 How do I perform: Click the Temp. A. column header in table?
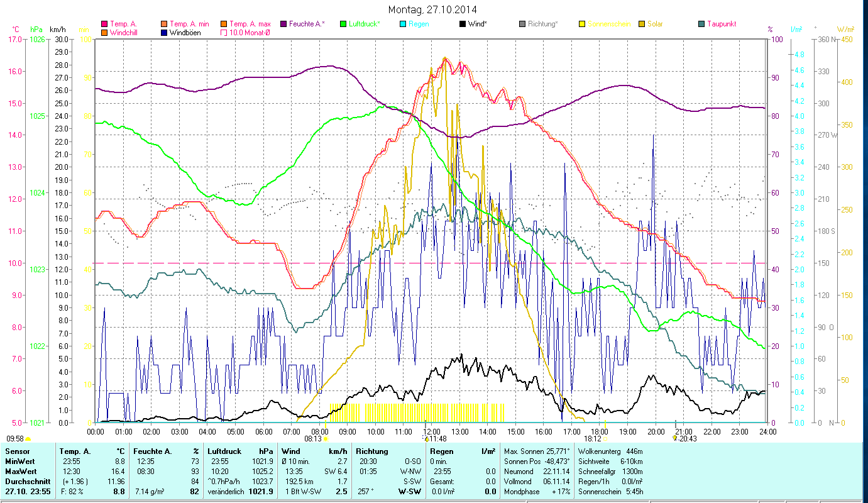point(74,451)
